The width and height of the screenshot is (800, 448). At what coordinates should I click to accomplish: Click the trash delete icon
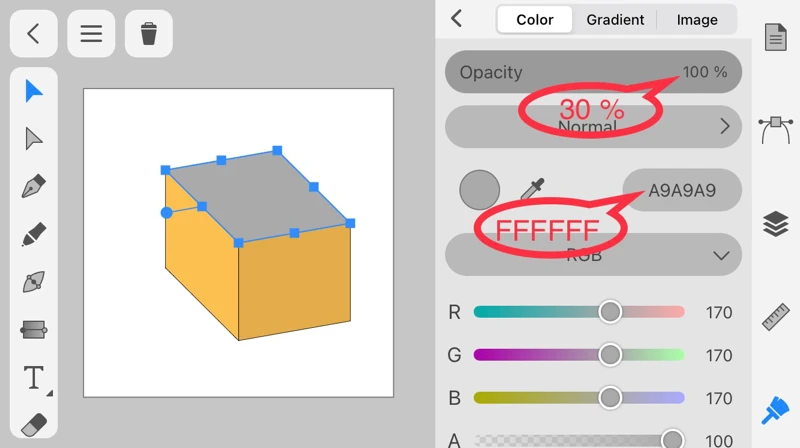(149, 34)
